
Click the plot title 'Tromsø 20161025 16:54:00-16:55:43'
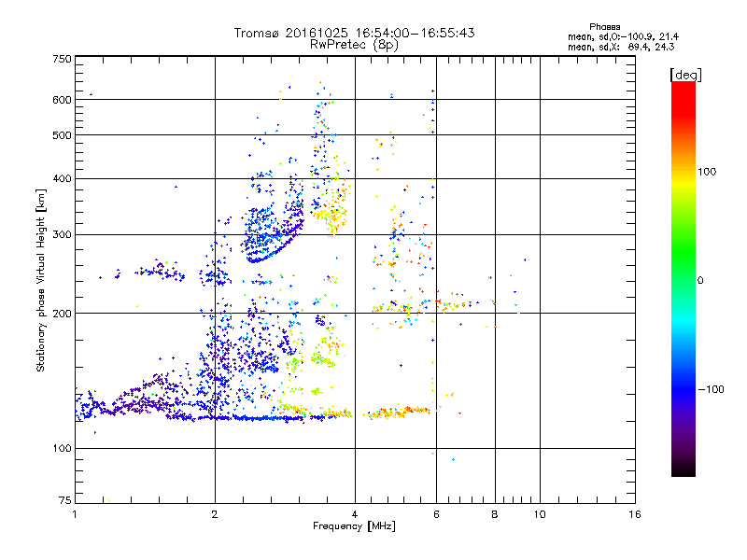(354, 33)
